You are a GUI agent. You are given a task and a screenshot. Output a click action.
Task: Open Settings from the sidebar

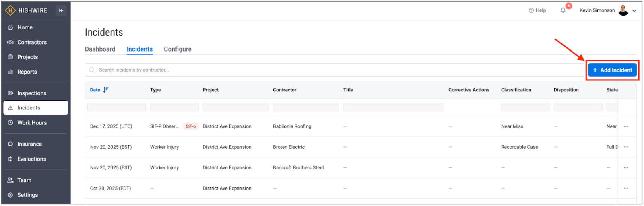point(27,195)
